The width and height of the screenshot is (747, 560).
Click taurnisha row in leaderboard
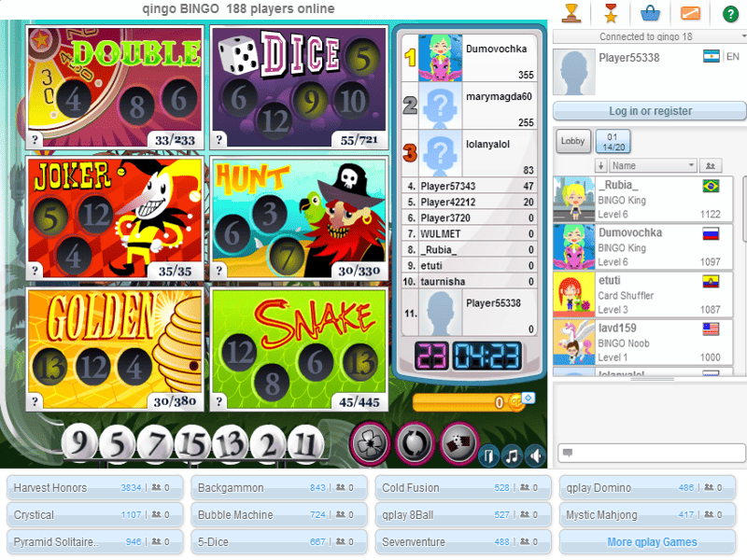[470, 281]
